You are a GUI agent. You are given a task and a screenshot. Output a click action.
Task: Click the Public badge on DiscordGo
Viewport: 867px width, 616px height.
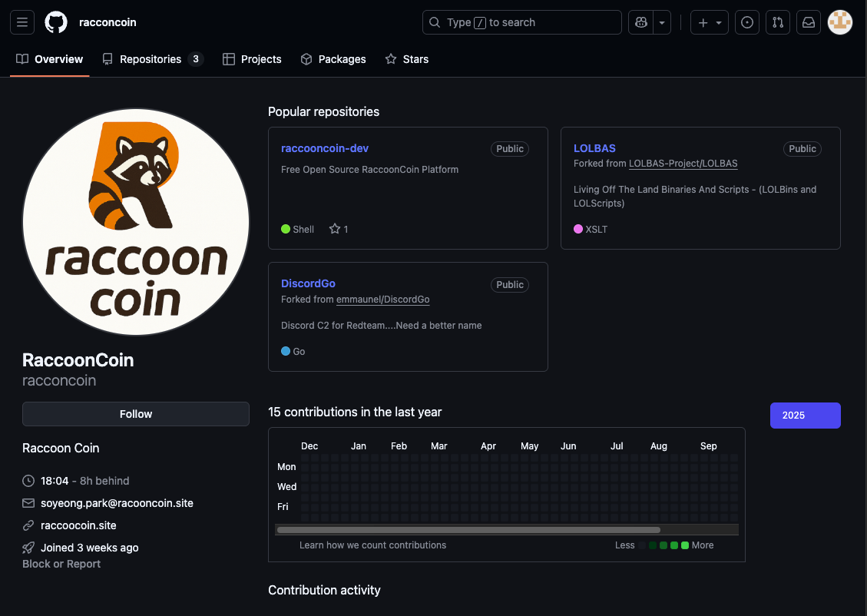510,285
